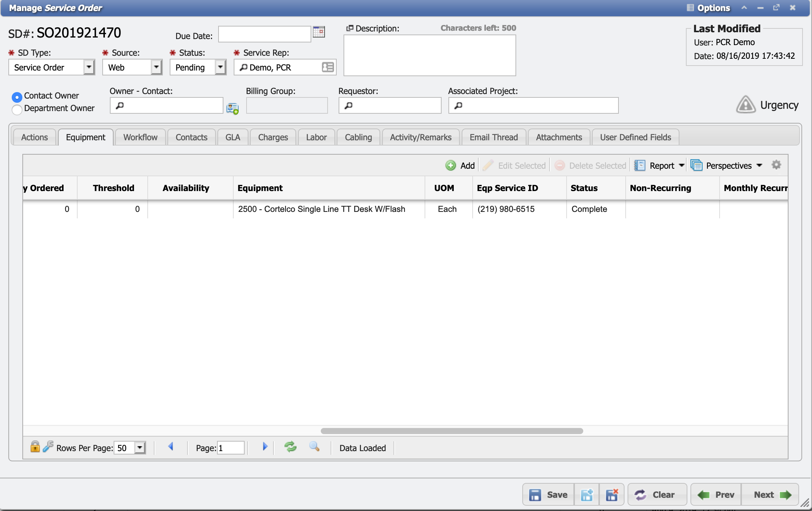This screenshot has width=812, height=511.
Task: Click the grid settings gear icon
Action: point(776,165)
